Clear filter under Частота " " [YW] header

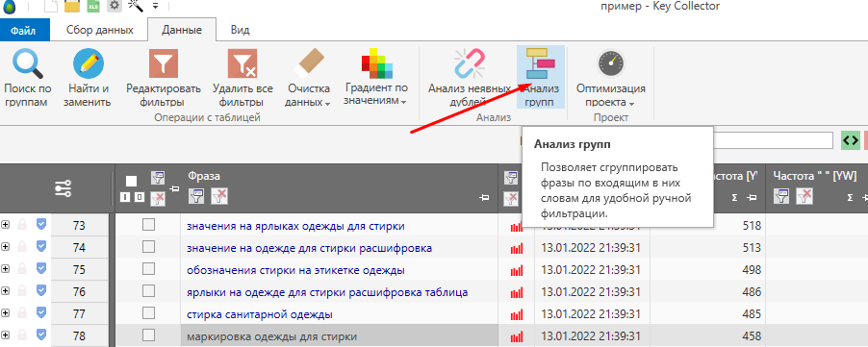804,195
